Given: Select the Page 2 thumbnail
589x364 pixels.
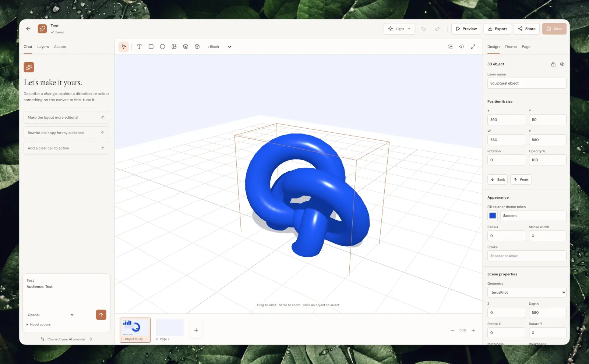Looking at the screenshot, I should coord(170,330).
